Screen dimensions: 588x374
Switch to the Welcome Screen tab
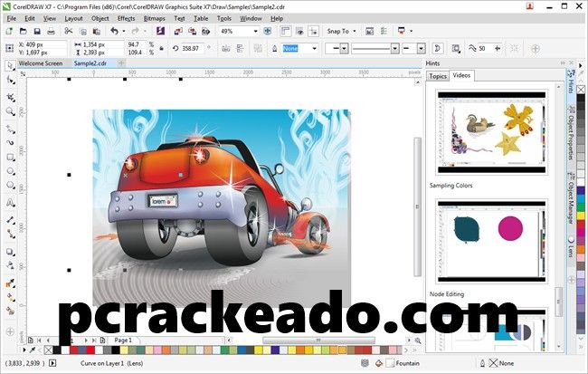[x=41, y=64]
